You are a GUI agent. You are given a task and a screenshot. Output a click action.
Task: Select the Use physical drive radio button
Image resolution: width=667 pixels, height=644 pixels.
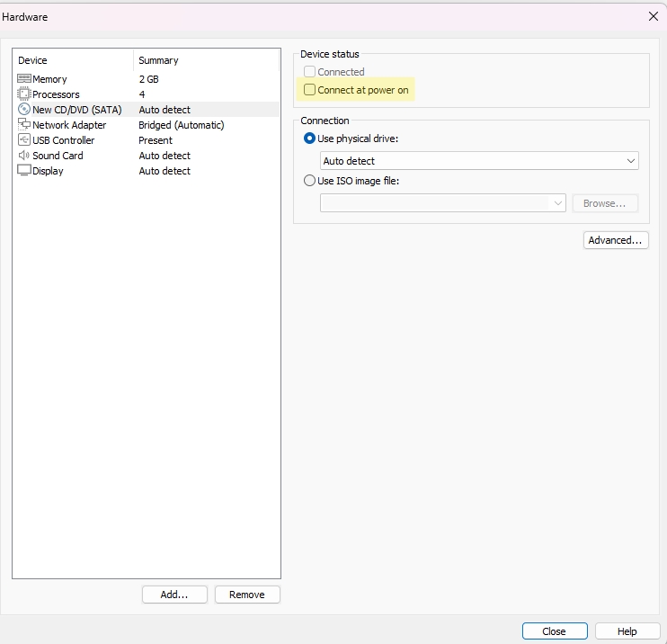click(x=310, y=139)
